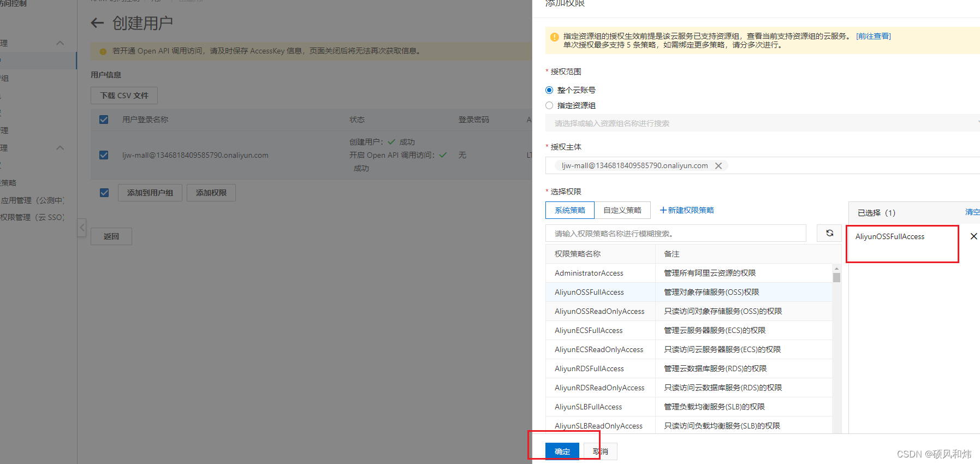Click 添加到用户组 button
The height and width of the screenshot is (464, 980).
[x=150, y=193]
